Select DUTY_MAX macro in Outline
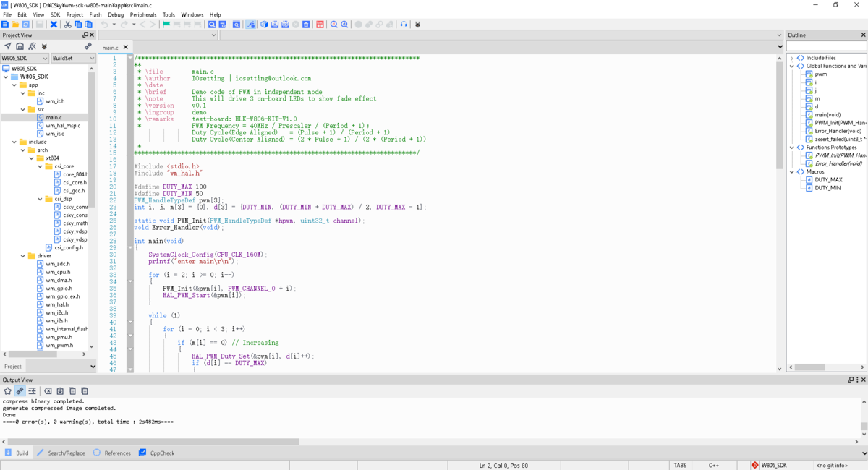868x470 pixels. [828, 179]
